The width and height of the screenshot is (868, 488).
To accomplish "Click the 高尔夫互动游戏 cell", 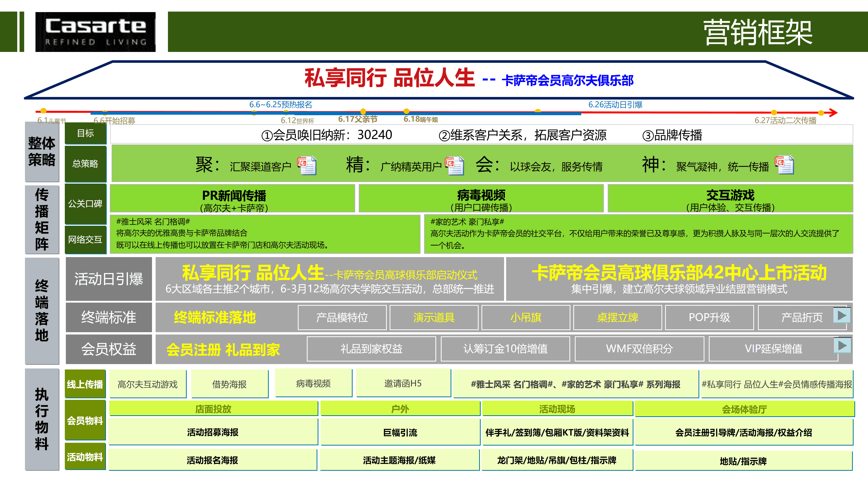I will [148, 384].
